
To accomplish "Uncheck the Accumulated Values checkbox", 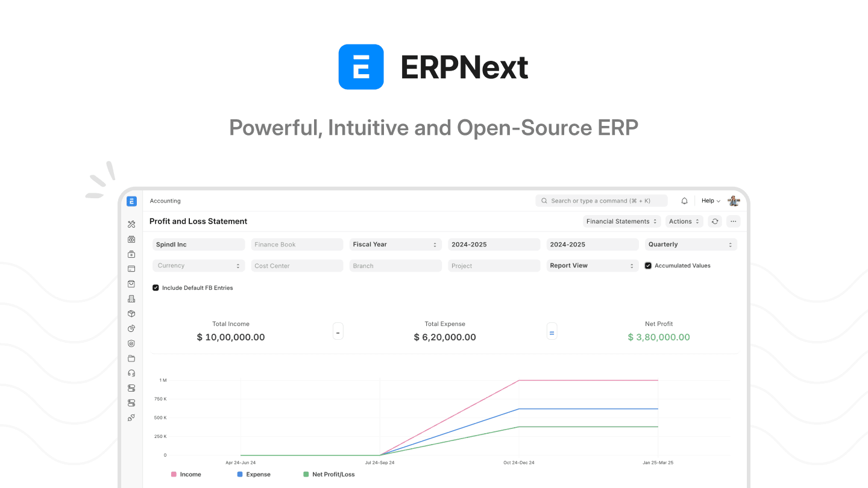I will (x=647, y=266).
